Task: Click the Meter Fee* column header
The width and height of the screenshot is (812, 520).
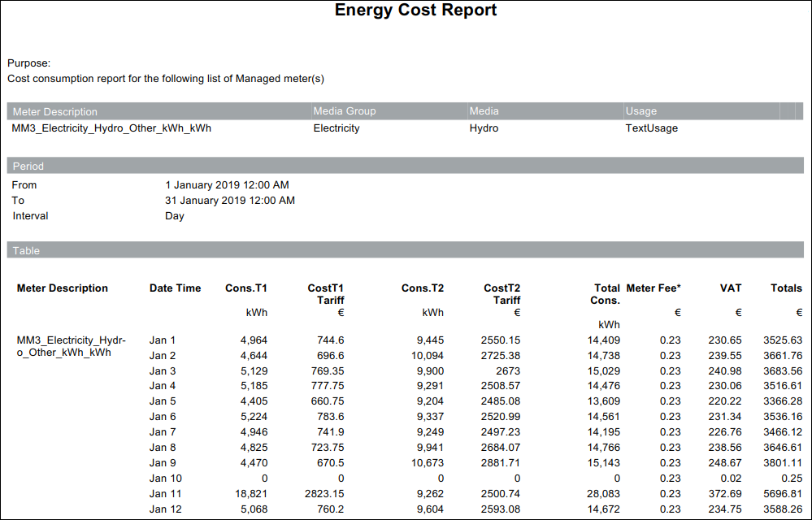Action: coord(654,288)
